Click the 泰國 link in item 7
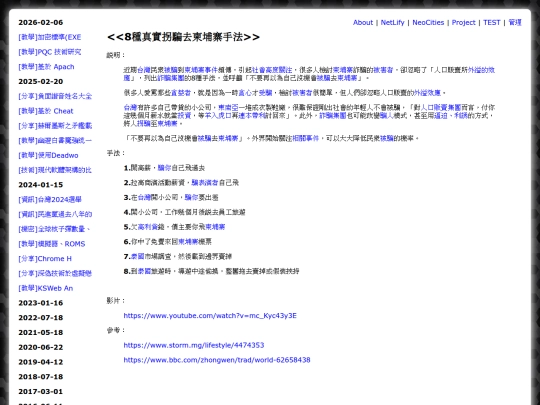This screenshot has width=540, height=405. [x=138, y=257]
